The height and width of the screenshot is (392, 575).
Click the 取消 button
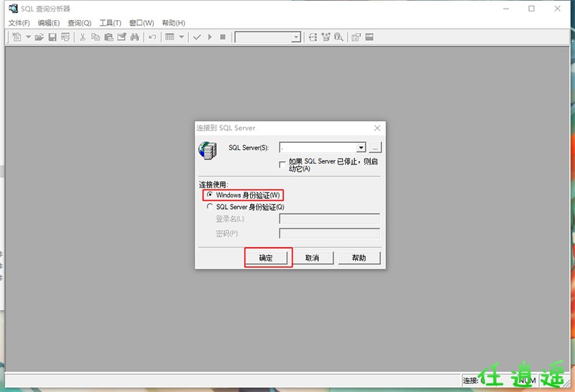[313, 258]
